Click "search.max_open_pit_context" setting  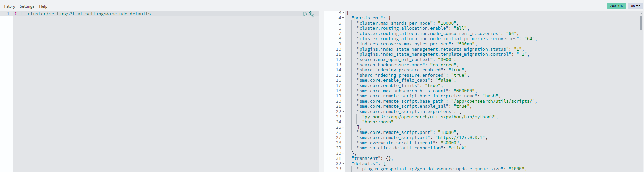tap(407, 60)
